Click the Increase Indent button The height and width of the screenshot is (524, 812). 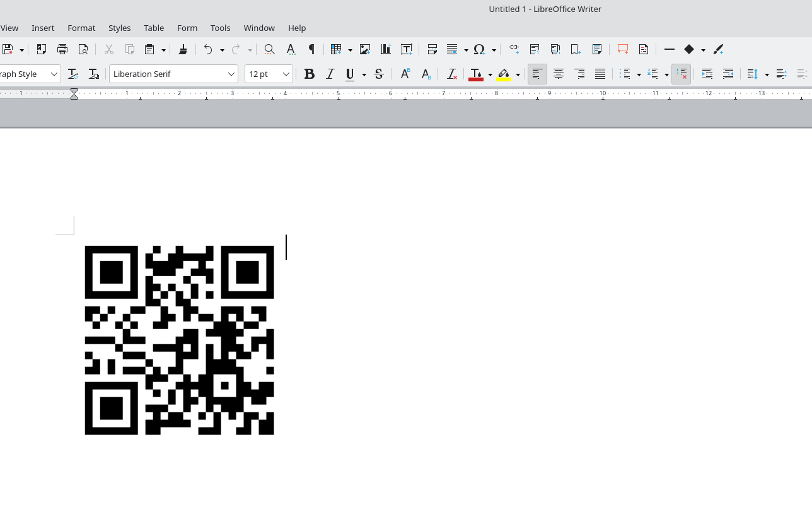(x=707, y=74)
